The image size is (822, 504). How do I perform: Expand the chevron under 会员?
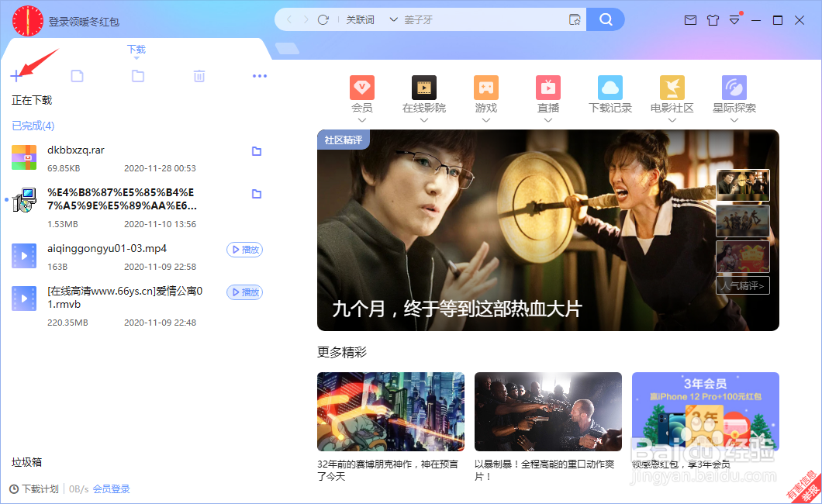[x=361, y=120]
